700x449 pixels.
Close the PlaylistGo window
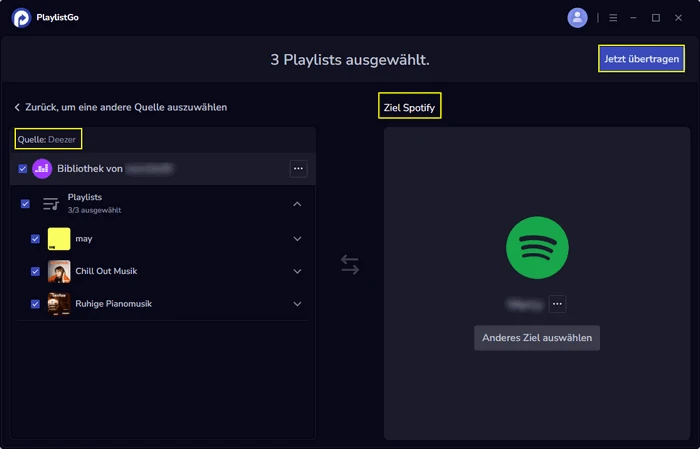pyautogui.click(x=679, y=18)
